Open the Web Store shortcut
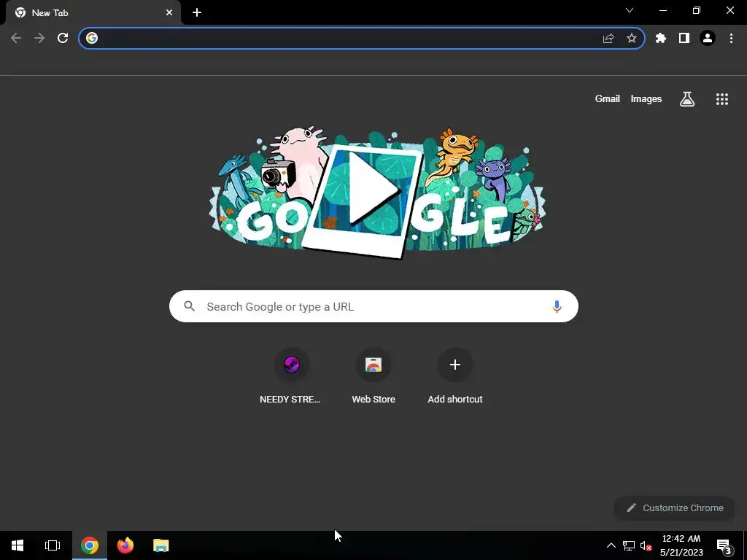 coord(373,376)
